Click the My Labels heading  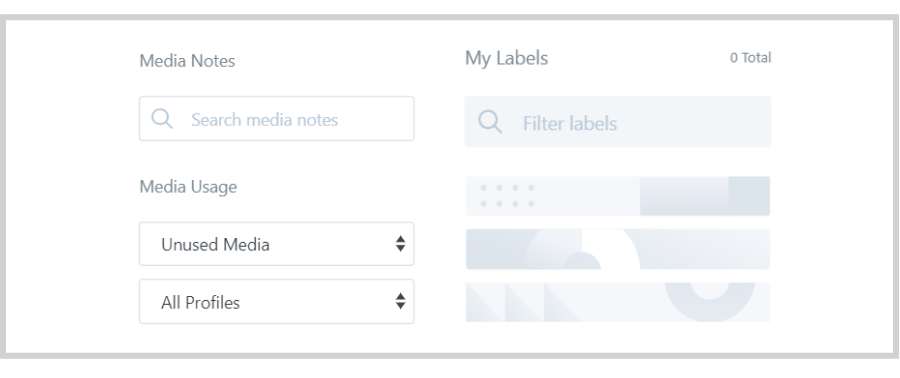click(506, 58)
